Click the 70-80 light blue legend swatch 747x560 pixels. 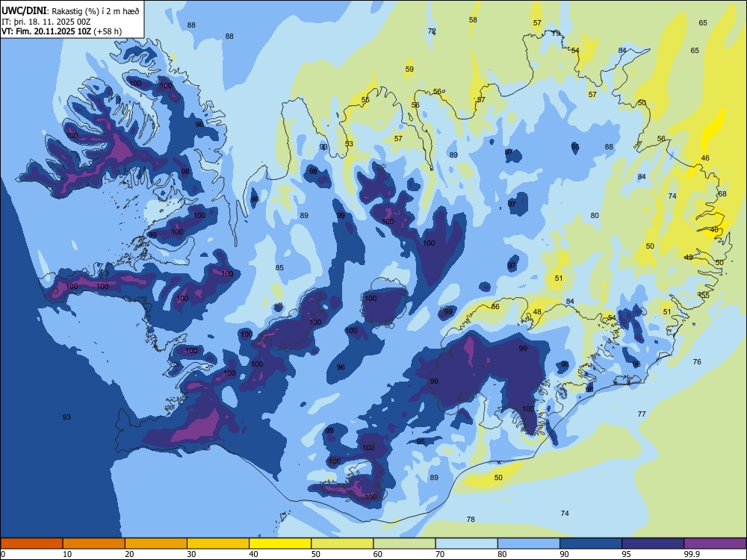[x=466, y=544]
